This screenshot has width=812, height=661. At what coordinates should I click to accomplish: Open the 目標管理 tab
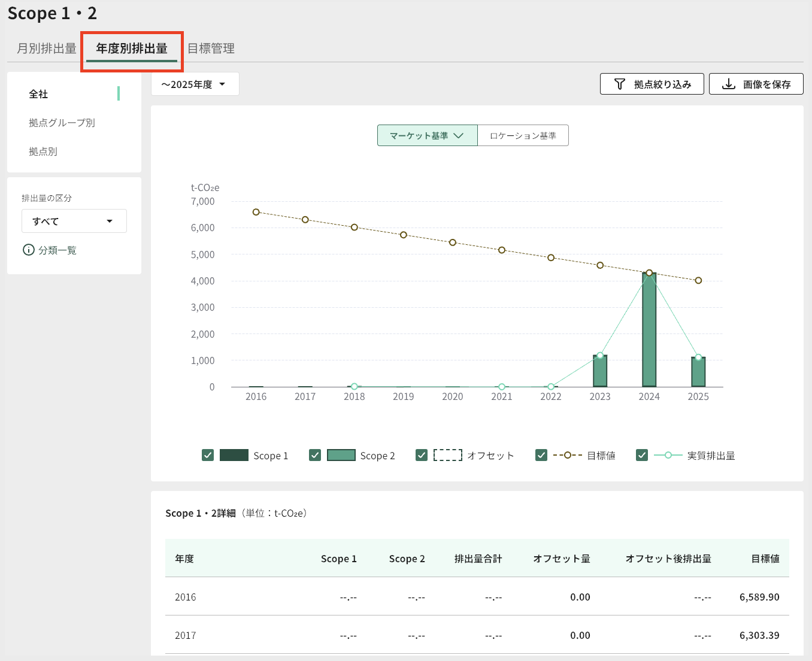pos(211,48)
